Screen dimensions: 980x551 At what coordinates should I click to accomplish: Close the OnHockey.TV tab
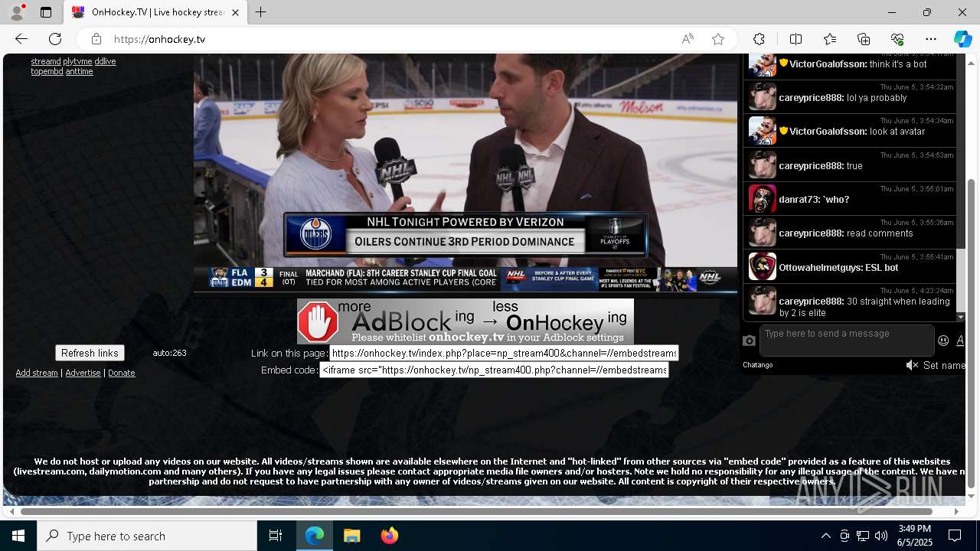coord(235,12)
